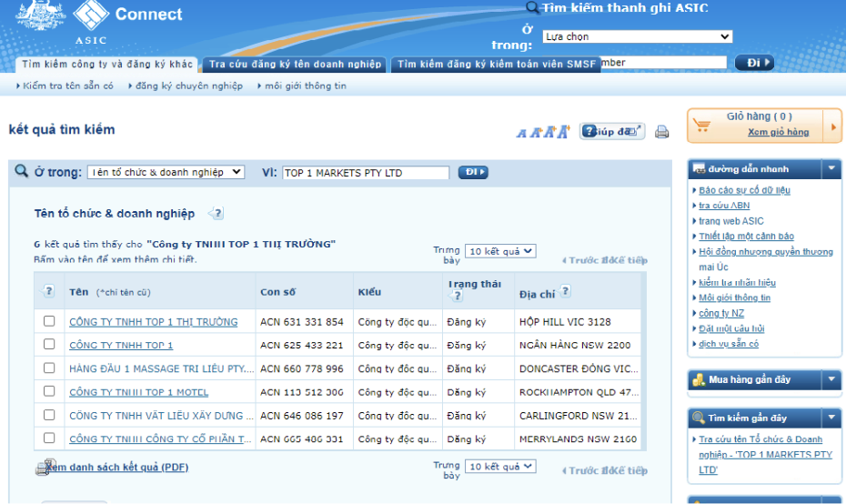The image size is (846, 504).
Task: Check the CÔNG TY TNHH TOP 1 THỊ TRƯỜNG checkbox
Action: (49, 321)
